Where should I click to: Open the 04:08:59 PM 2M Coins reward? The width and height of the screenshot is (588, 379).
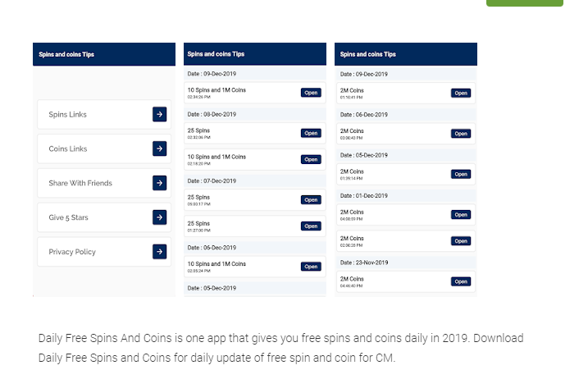pos(461,214)
